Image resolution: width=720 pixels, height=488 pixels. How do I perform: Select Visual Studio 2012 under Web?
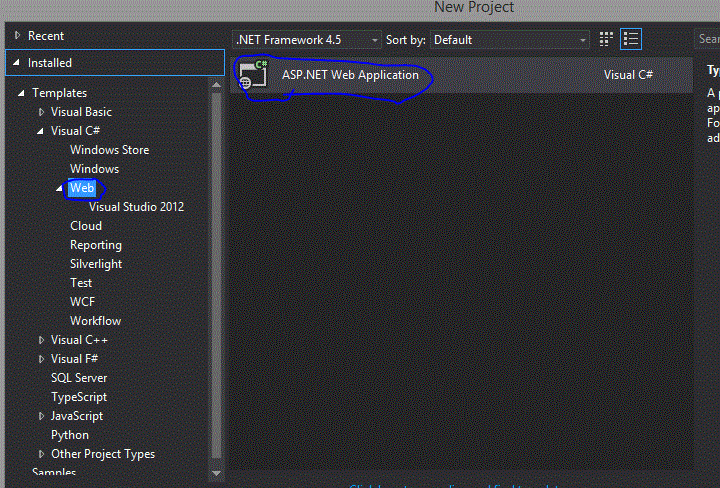(x=136, y=207)
